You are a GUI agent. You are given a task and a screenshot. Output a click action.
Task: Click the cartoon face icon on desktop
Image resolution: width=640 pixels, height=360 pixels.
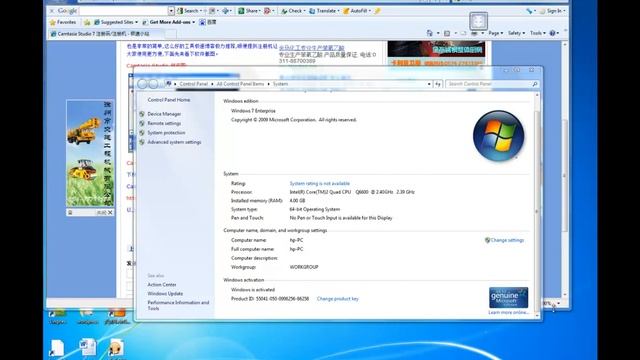[x=116, y=348]
